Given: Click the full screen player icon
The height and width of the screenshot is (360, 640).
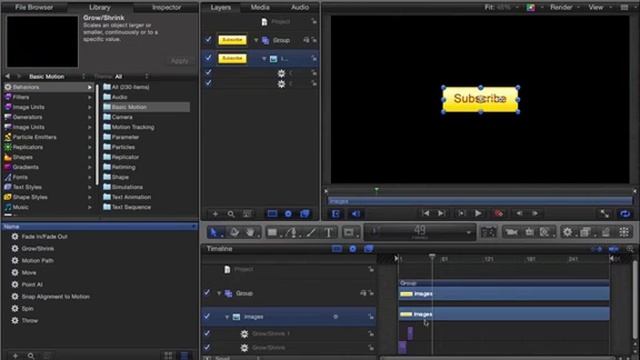Looking at the screenshot, I should 604,213.
